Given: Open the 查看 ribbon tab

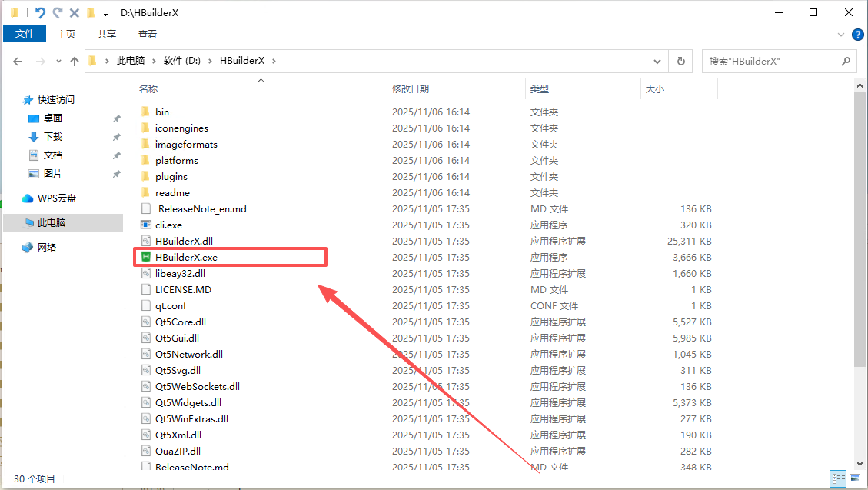Looking at the screenshot, I should pos(147,34).
